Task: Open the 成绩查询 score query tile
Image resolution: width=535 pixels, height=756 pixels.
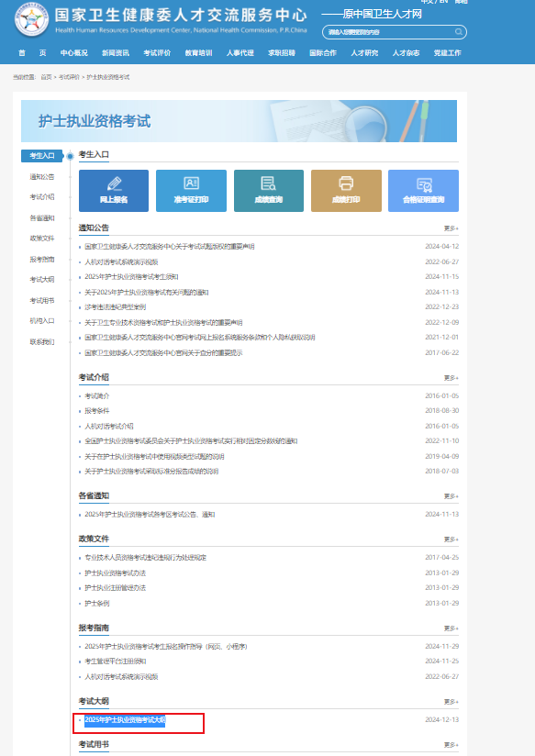Action: (x=269, y=191)
